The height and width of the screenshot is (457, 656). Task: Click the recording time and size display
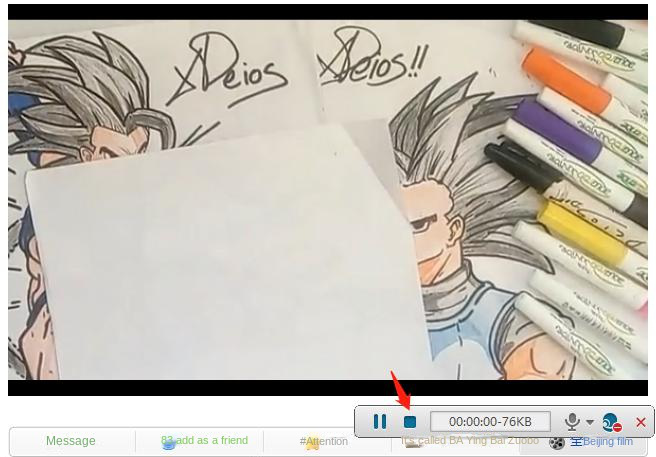coord(490,421)
